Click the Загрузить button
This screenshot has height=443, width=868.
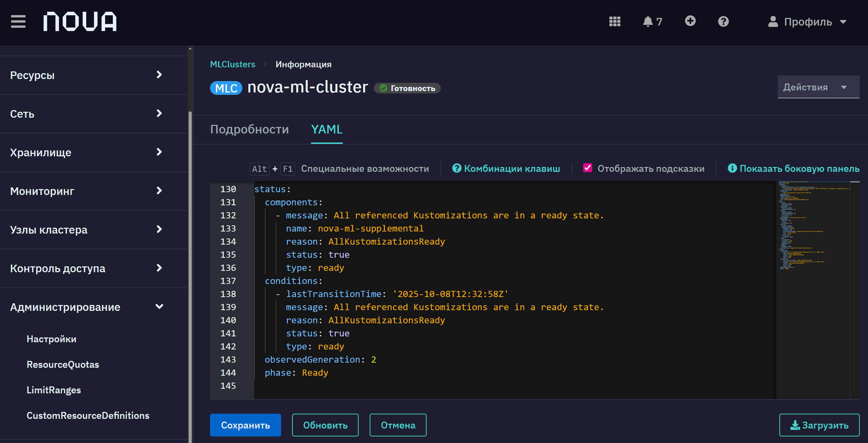819,425
